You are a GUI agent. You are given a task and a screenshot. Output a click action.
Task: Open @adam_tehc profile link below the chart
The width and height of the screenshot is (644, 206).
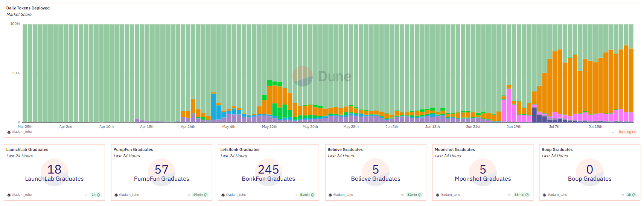point(22,132)
